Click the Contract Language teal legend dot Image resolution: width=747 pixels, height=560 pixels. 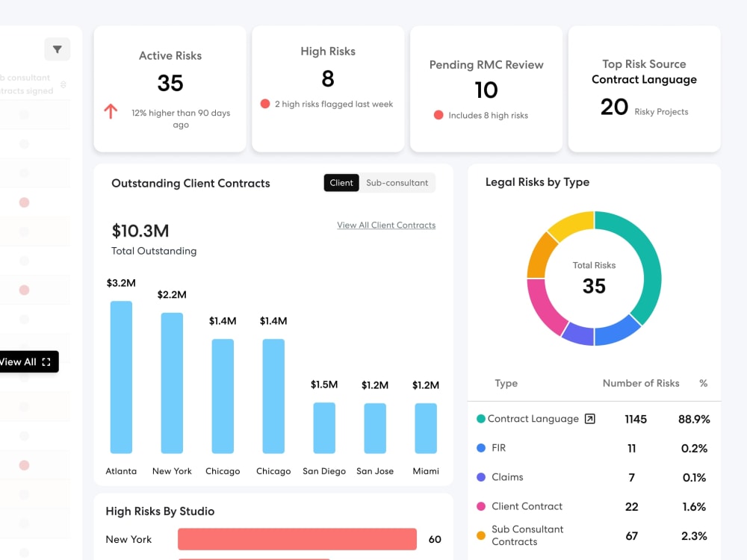(481, 419)
